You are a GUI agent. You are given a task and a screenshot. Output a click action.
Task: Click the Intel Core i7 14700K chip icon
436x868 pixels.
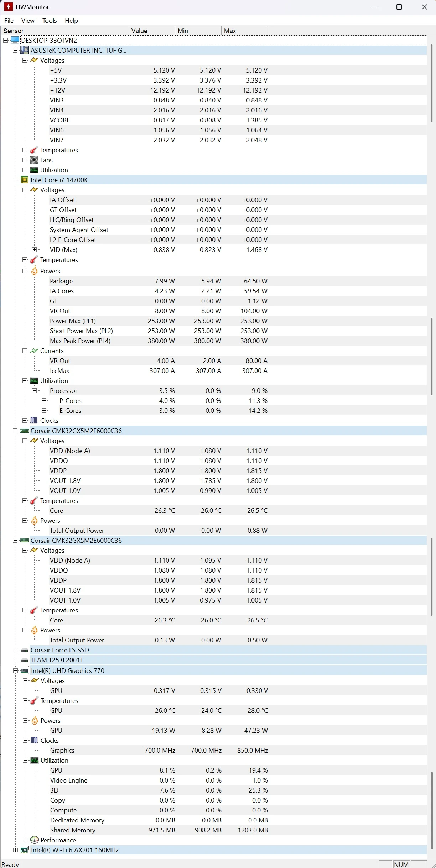[x=25, y=180]
